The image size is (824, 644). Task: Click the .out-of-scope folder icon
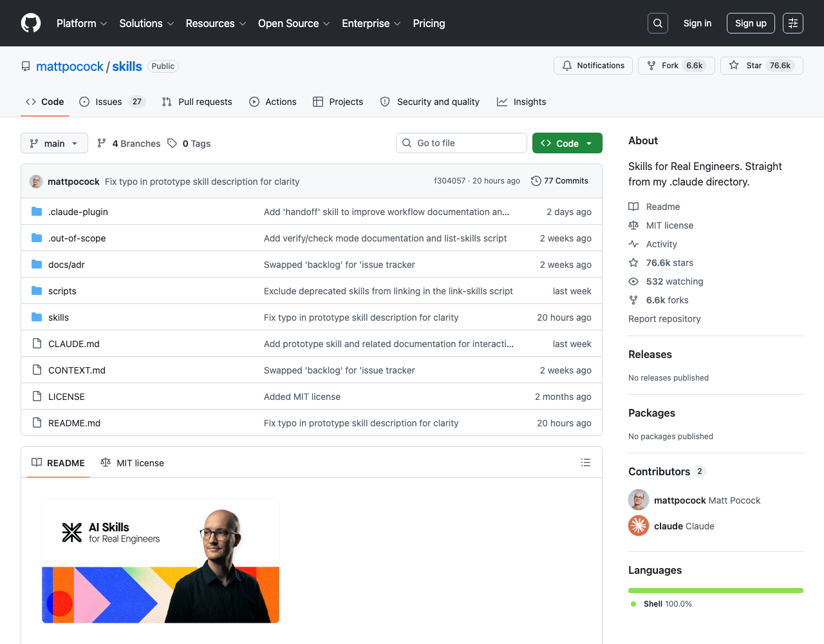37,238
